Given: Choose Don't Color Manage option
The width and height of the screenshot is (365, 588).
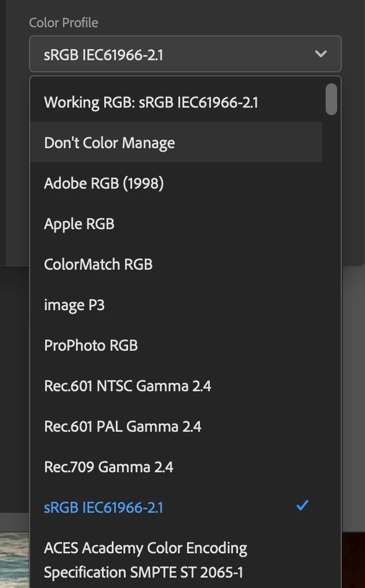Looking at the screenshot, I should coord(110,143).
